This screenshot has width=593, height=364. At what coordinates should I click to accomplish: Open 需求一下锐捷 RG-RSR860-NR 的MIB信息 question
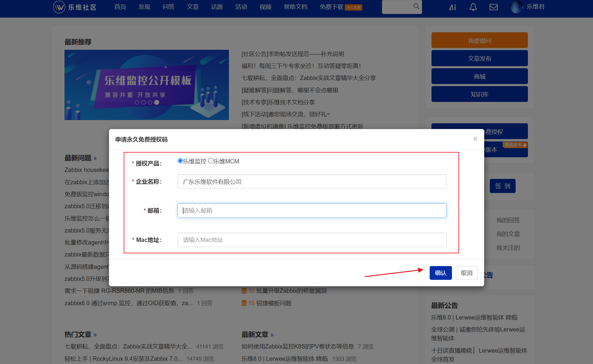(x=119, y=291)
